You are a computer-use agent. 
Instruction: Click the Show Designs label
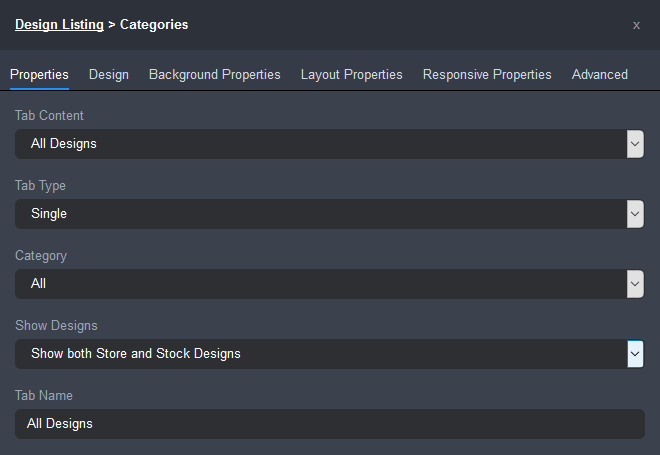[56, 325]
